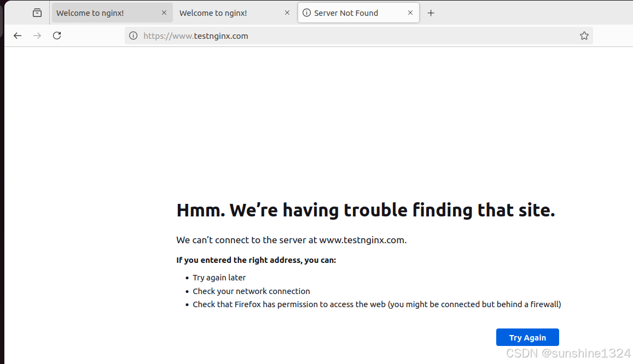The image size is (633, 364).
Task: Click 'Check your network connection' bullet
Action: (252, 291)
